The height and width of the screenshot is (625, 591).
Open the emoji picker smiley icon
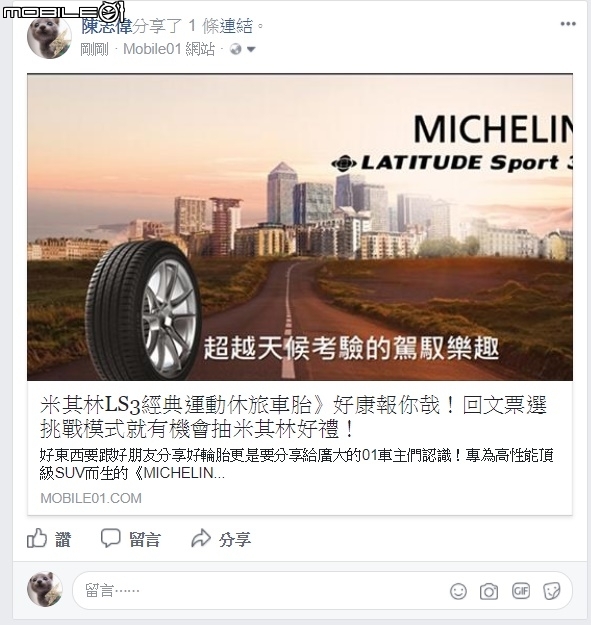pyautogui.click(x=458, y=591)
